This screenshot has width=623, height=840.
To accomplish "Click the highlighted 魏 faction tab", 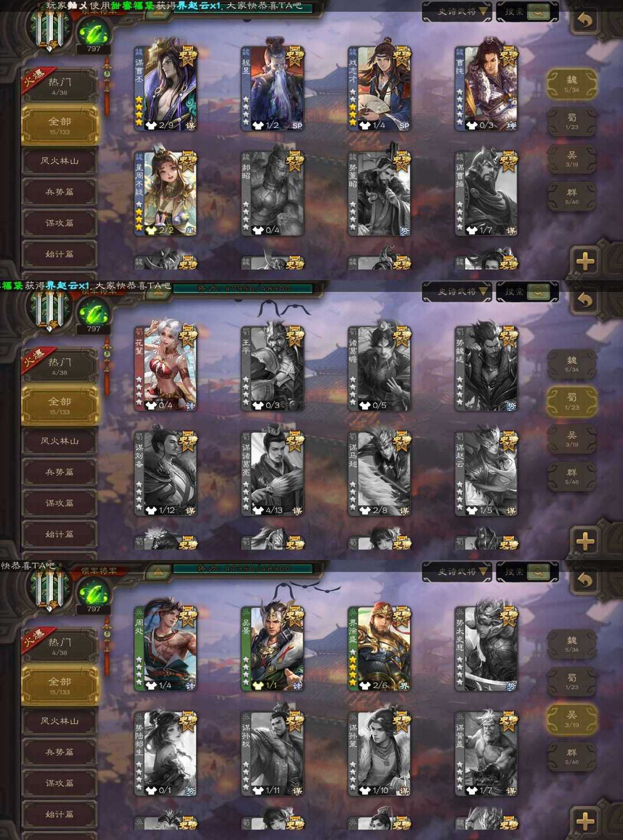I will 572,85.
